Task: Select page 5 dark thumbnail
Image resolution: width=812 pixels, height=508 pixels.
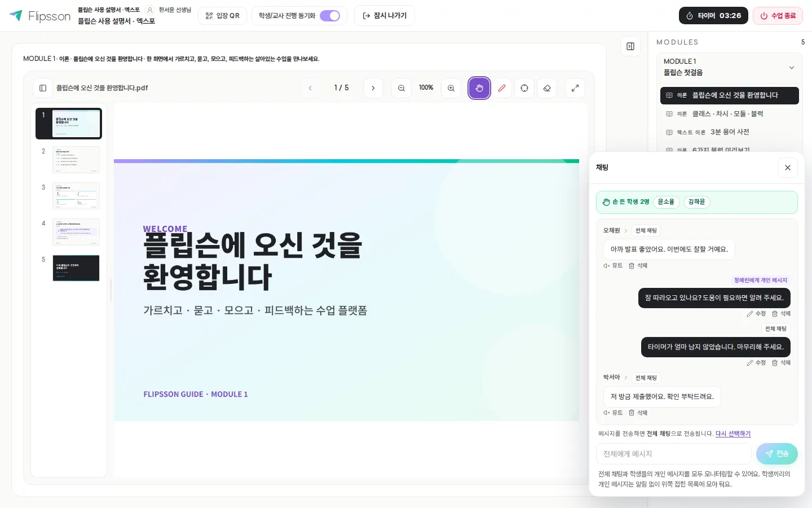Action: click(69, 268)
